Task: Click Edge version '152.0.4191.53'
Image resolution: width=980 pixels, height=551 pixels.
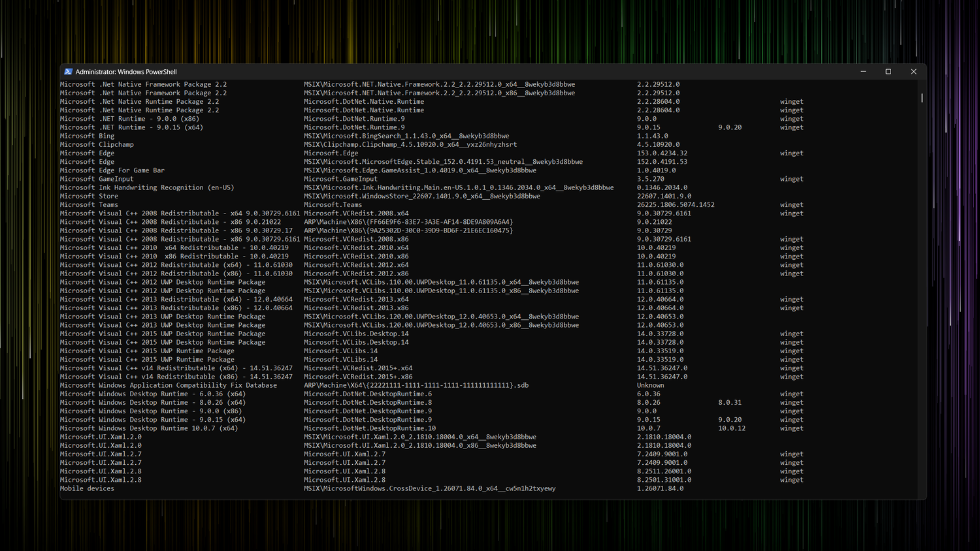Action: coord(662,162)
